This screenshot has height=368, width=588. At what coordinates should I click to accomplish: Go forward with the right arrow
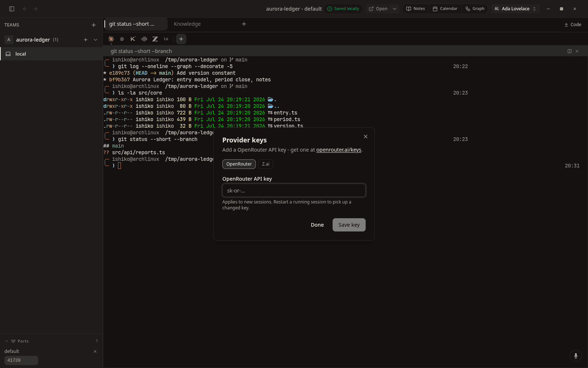point(35,9)
